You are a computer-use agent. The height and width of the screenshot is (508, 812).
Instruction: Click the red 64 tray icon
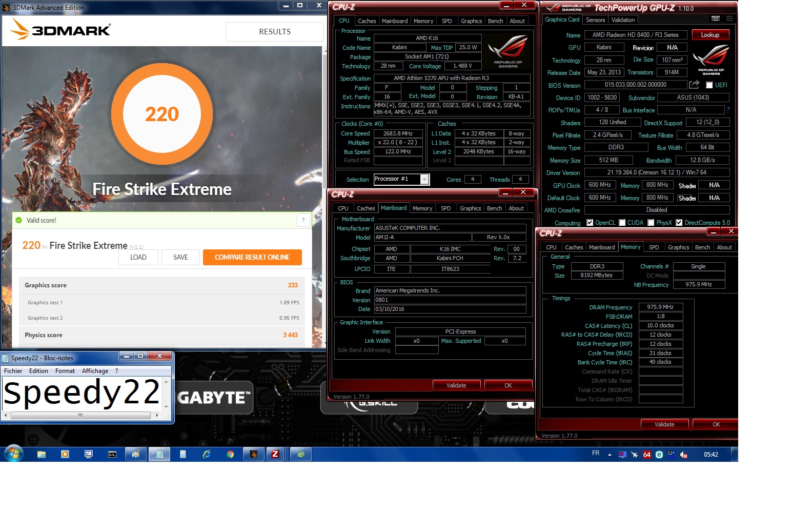(647, 455)
